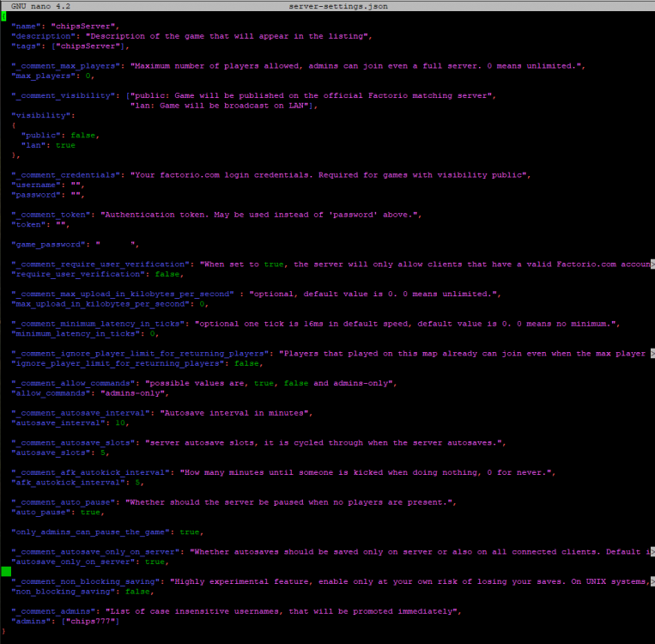The height and width of the screenshot is (644, 655).
Task: Click "_comment_autosave_only_on_server" key
Action: (95, 552)
